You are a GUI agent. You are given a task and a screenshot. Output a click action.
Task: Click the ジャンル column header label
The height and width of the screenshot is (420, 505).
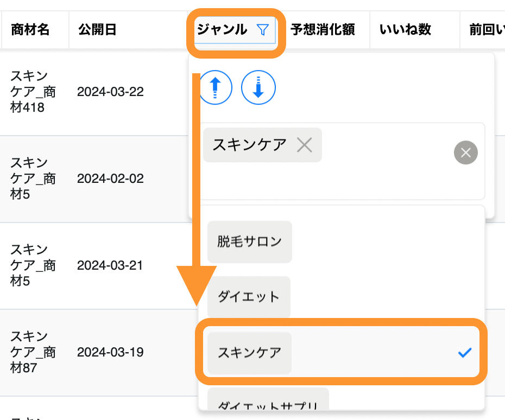pos(222,29)
